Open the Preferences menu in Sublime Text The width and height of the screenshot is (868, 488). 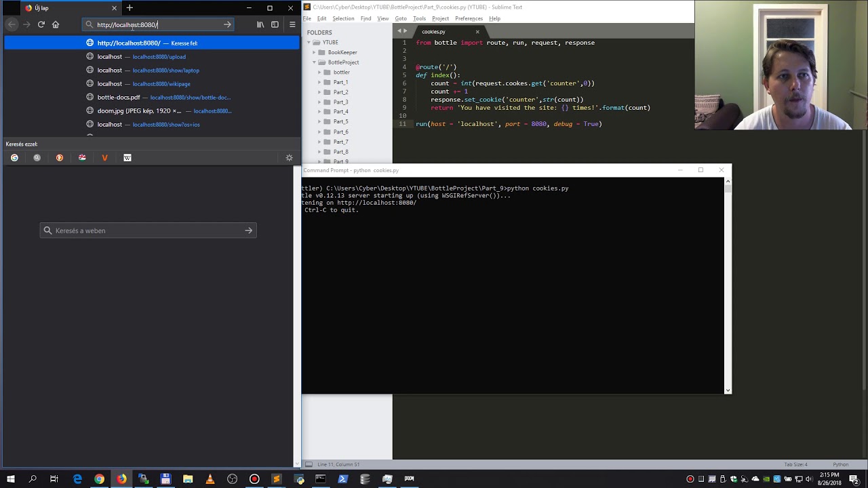coord(469,18)
